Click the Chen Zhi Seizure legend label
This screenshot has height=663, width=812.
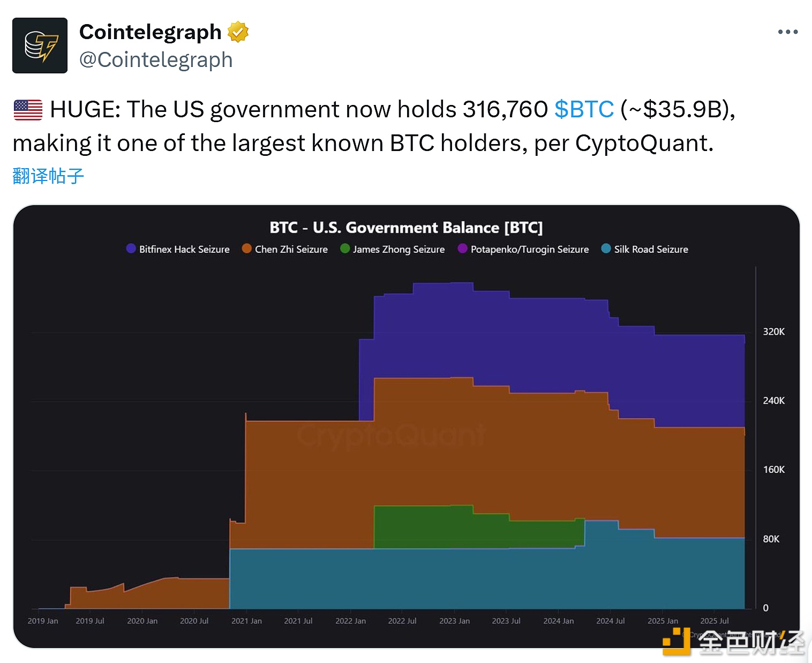click(291, 249)
